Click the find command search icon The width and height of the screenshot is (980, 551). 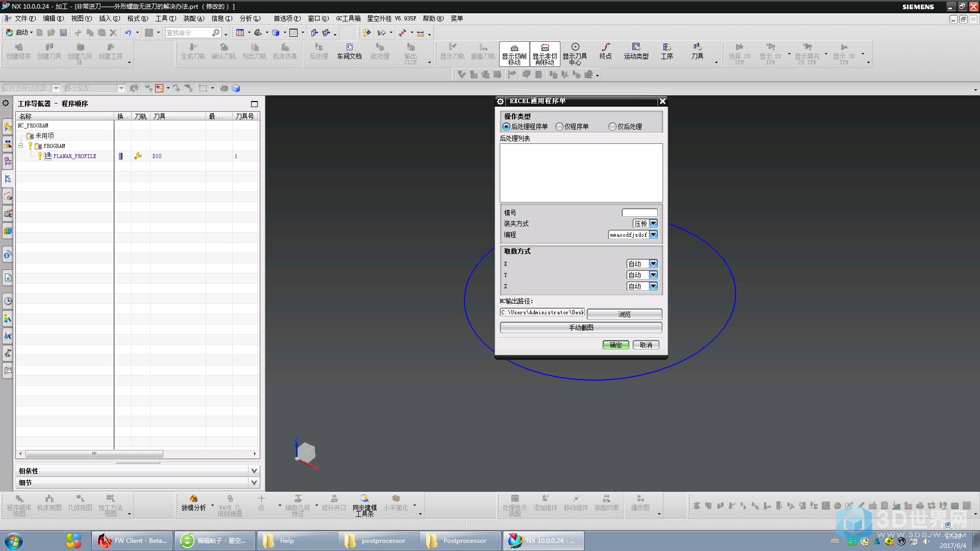point(216,33)
